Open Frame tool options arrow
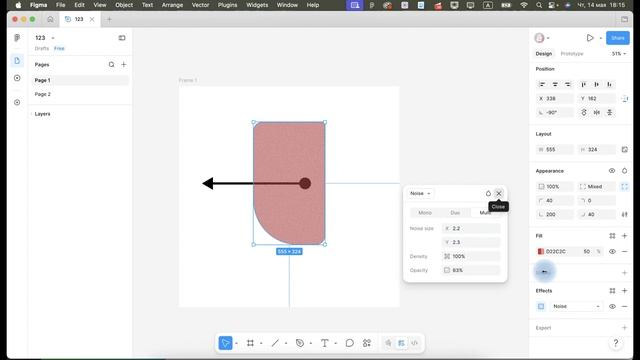This screenshot has width=640, height=360. click(261, 343)
